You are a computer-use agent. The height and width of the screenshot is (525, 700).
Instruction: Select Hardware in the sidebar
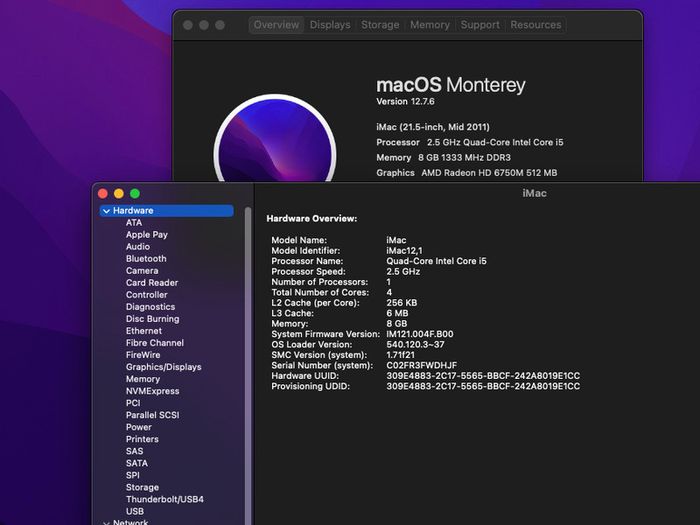pos(167,211)
